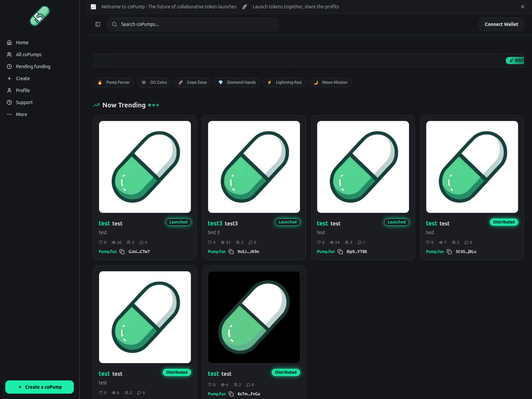Copy the 5C45...jRLu address

click(x=449, y=252)
